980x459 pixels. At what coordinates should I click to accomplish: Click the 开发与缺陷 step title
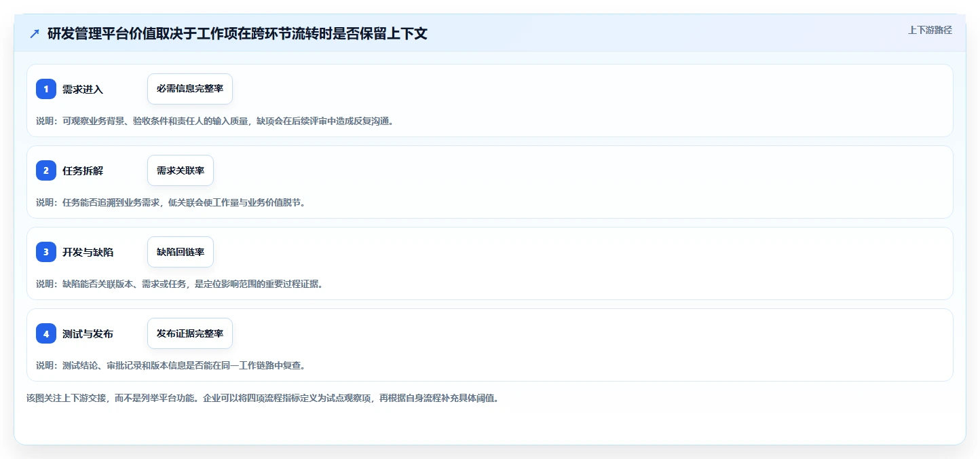coord(88,252)
